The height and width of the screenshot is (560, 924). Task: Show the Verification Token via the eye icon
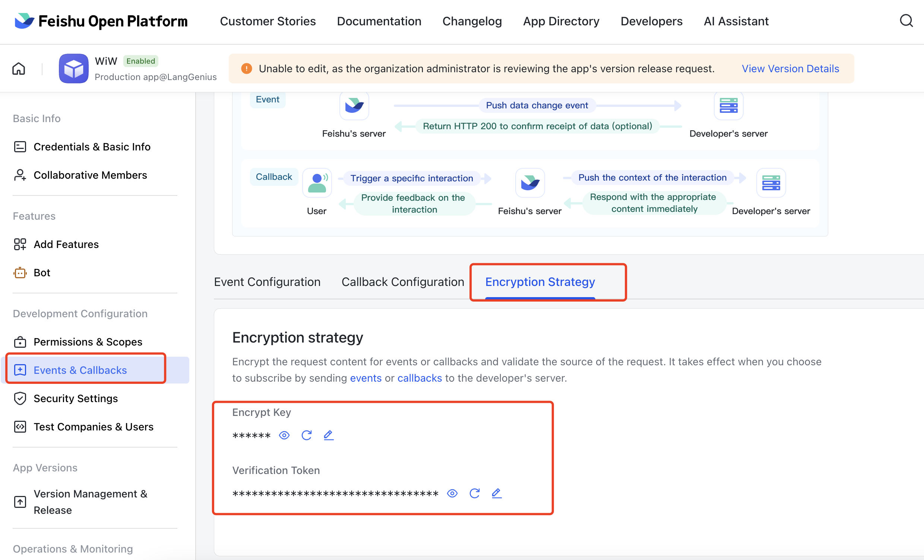click(452, 493)
